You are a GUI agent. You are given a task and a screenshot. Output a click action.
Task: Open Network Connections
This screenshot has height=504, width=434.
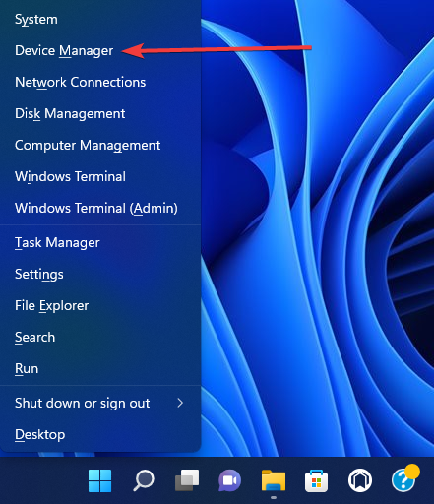[x=100, y=82]
